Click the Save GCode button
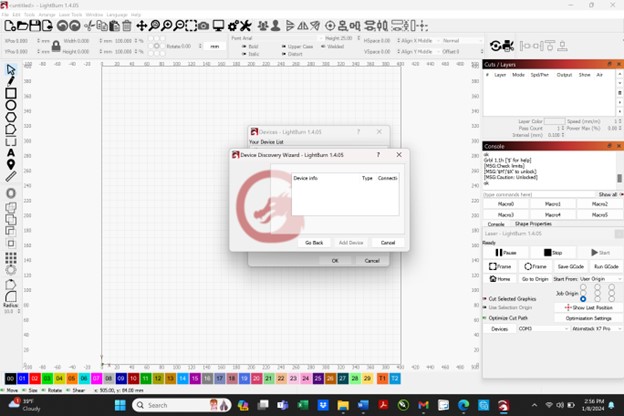The image size is (624, 416). click(x=570, y=266)
